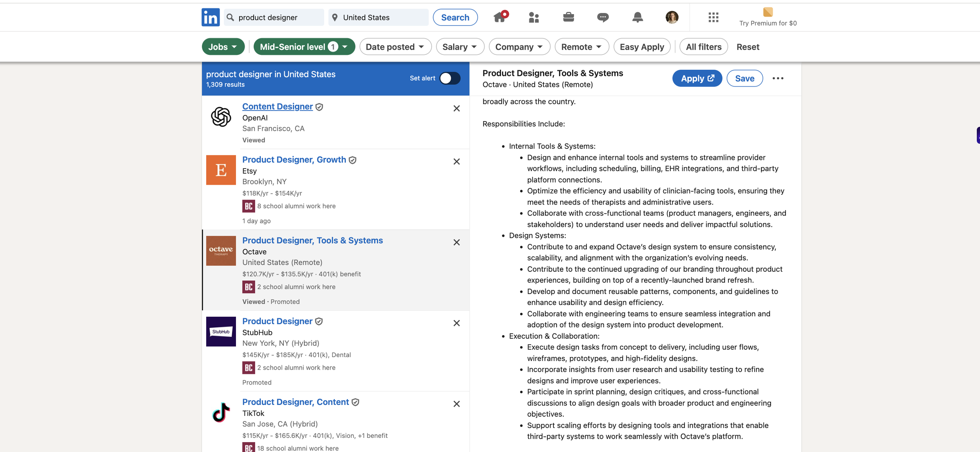Image resolution: width=980 pixels, height=452 pixels.
Task: Expand the Date posted filter dropdown
Action: (395, 47)
